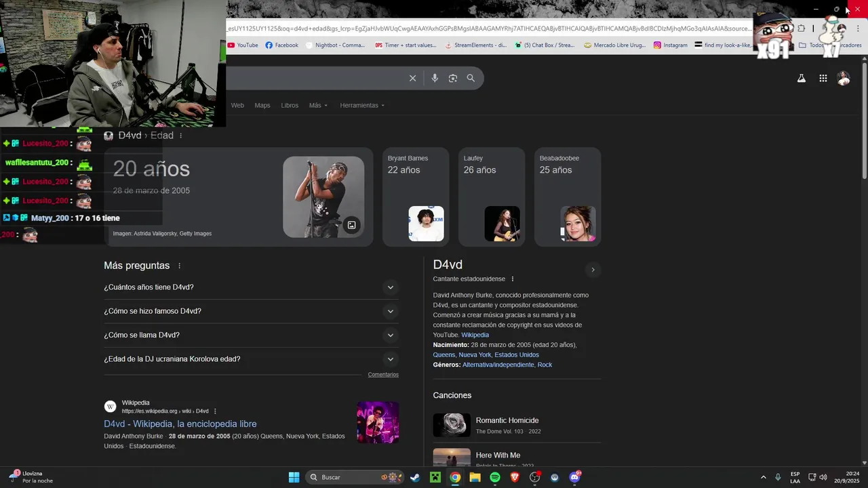Expand D4vd knowledge panel arrow
This screenshot has width=868, height=488.
click(593, 270)
